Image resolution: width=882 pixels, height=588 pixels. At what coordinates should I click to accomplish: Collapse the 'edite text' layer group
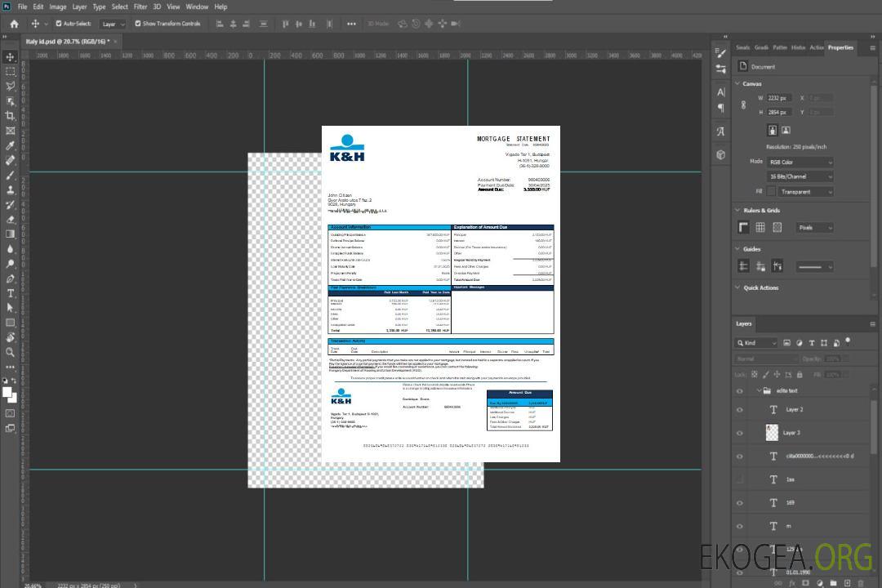point(758,390)
